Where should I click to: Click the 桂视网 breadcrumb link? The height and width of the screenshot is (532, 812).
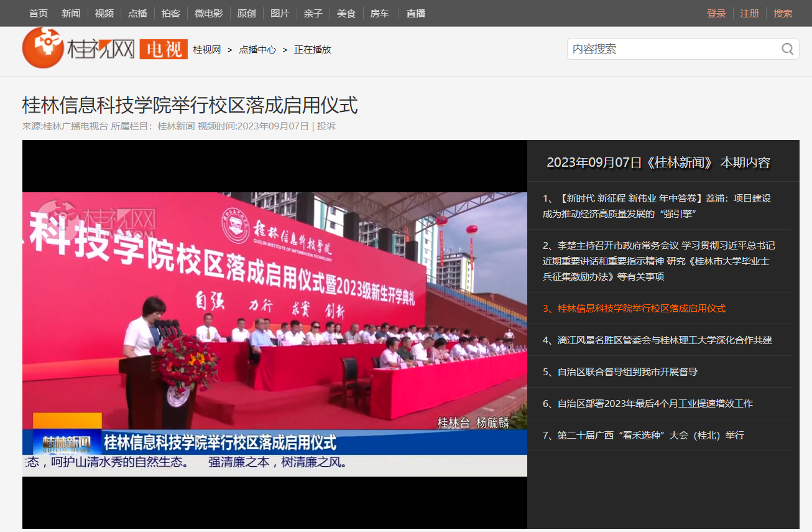tap(207, 50)
